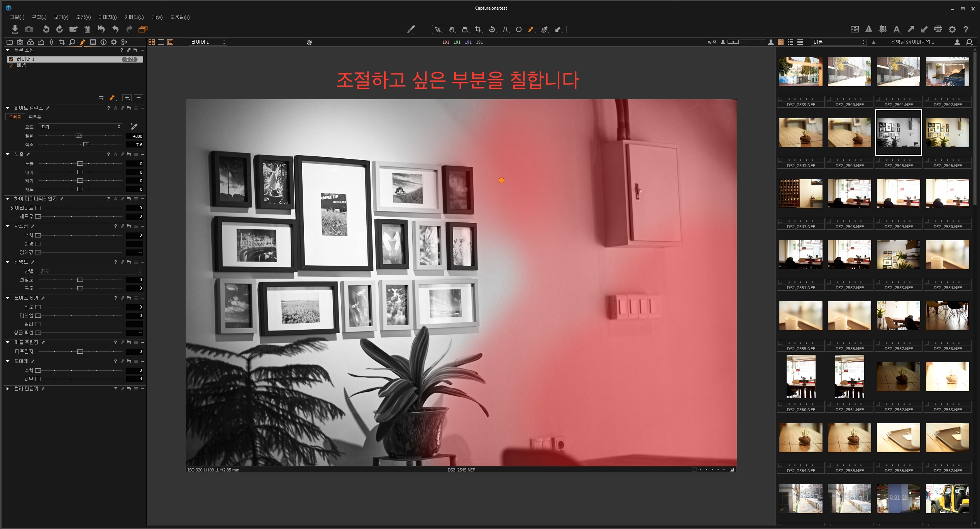Click the import images download arrow icon

click(15, 29)
